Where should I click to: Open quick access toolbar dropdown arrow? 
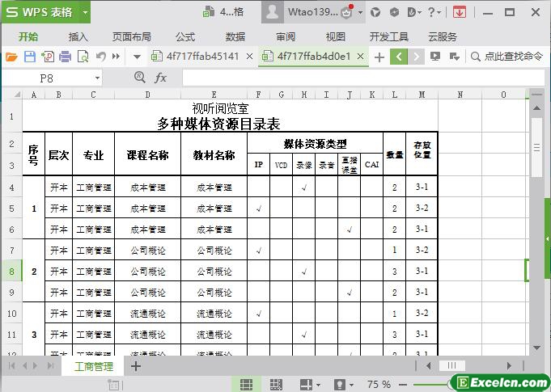(137, 57)
